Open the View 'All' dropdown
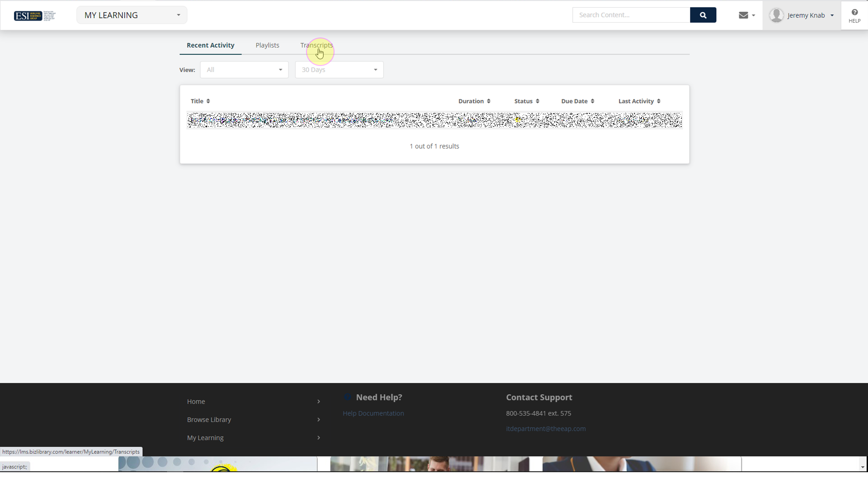The image size is (868, 488). [x=244, y=70]
